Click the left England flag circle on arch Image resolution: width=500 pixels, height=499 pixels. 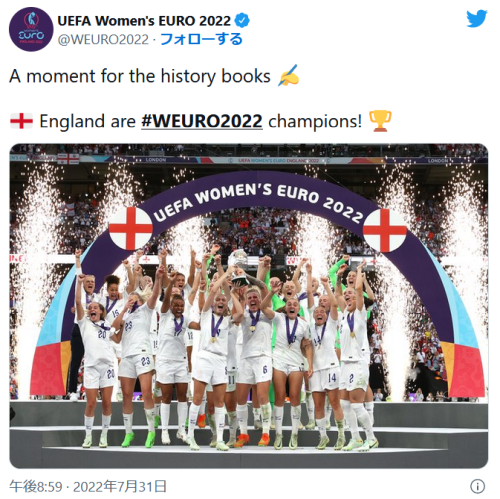131,228
